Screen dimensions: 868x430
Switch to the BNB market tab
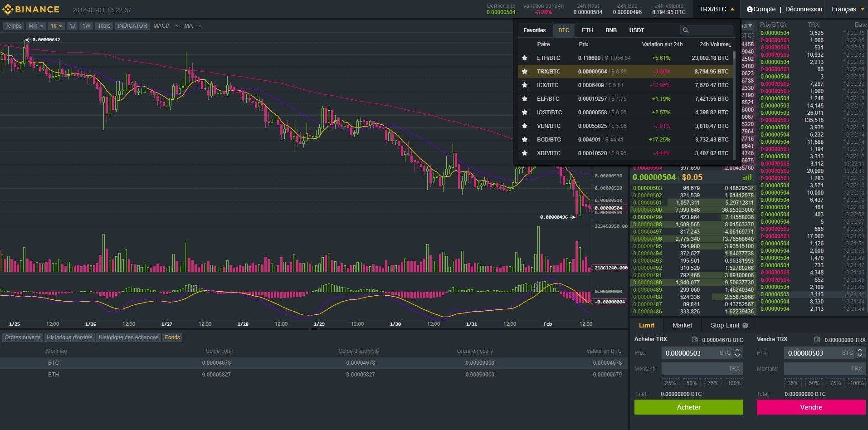611,30
